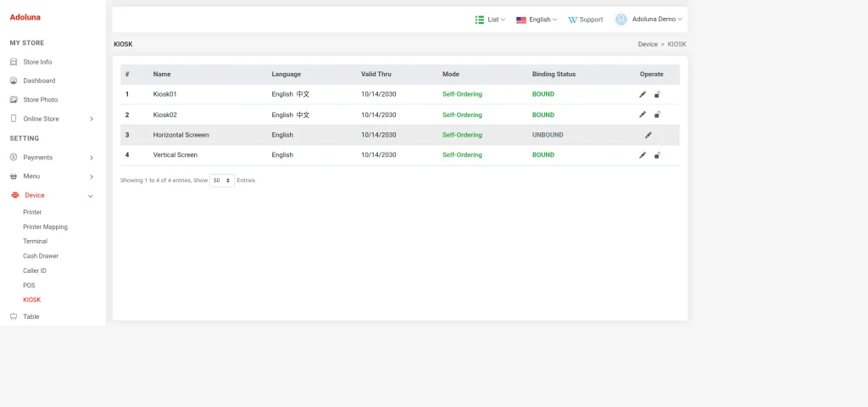Click the Table icon in sidebar
Viewport: 868px width, 407px height.
[x=14, y=317]
